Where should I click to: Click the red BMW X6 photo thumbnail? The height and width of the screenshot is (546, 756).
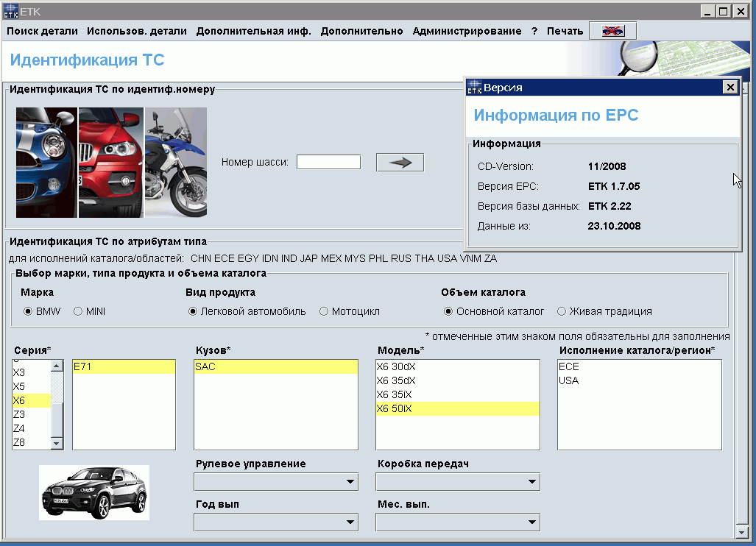111,163
